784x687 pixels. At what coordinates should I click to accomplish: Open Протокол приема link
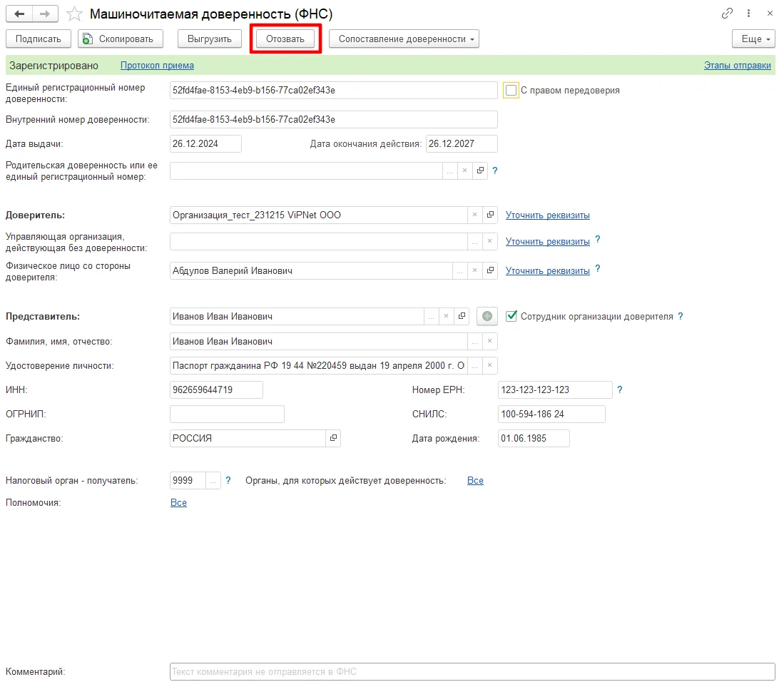click(157, 66)
